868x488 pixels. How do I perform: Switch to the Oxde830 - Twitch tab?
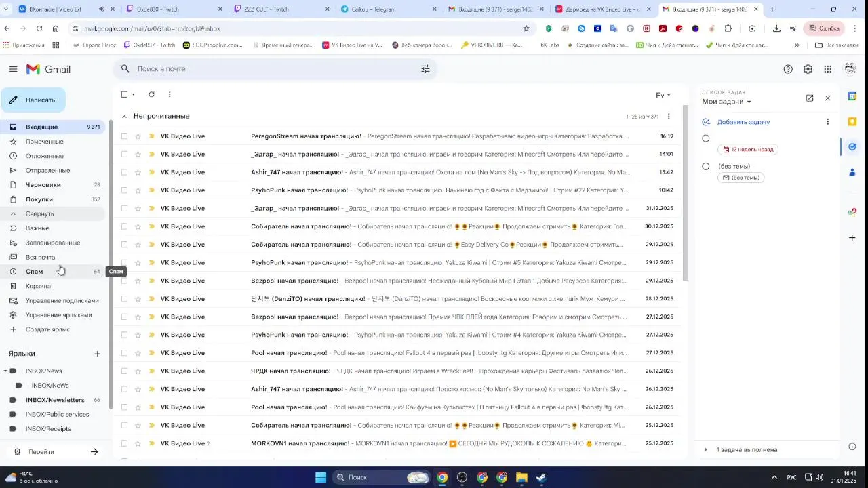point(174,9)
